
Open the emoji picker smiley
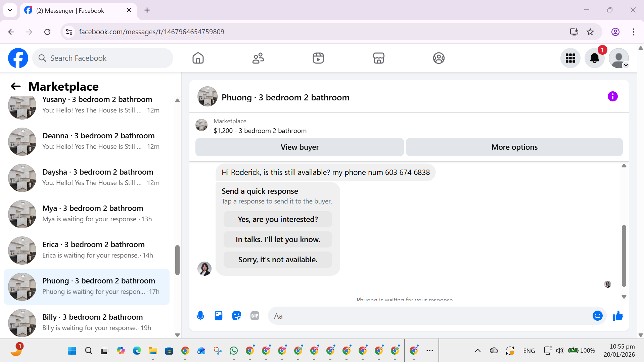(x=598, y=316)
